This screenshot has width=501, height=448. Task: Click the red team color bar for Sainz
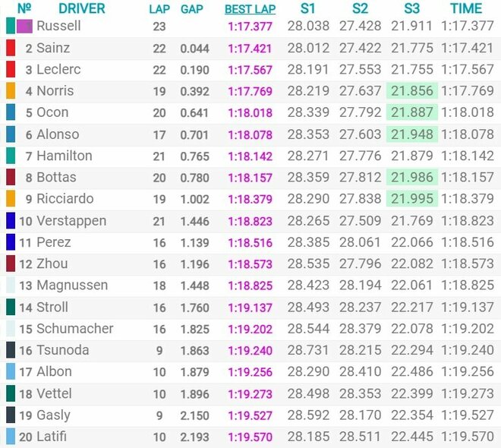click(11, 48)
